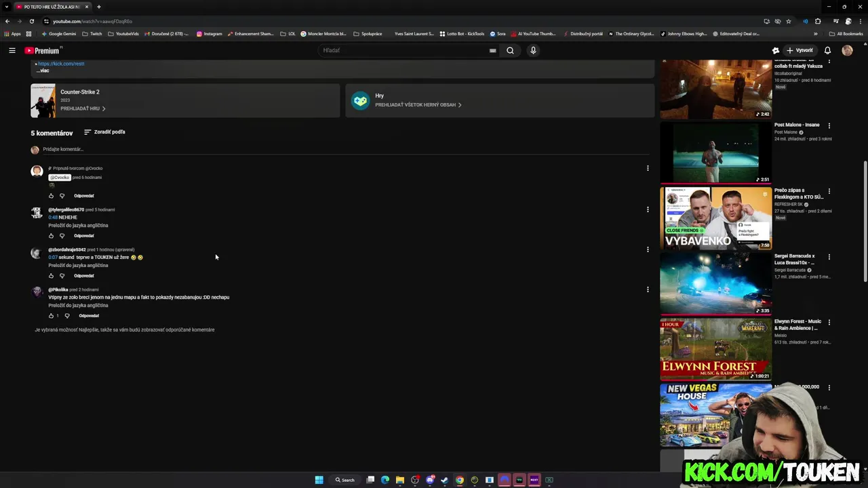Expand description with '...viac'
This screenshot has width=868, height=488.
tap(43, 70)
